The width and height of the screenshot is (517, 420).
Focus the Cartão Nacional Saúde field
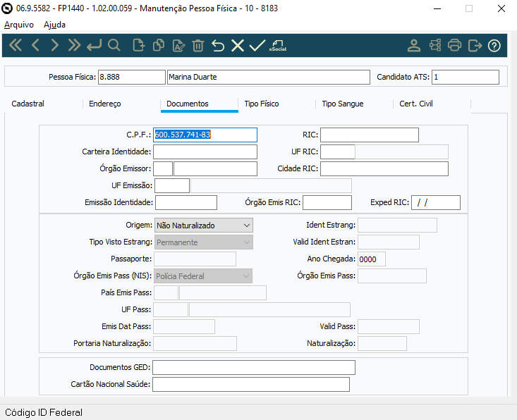point(250,384)
